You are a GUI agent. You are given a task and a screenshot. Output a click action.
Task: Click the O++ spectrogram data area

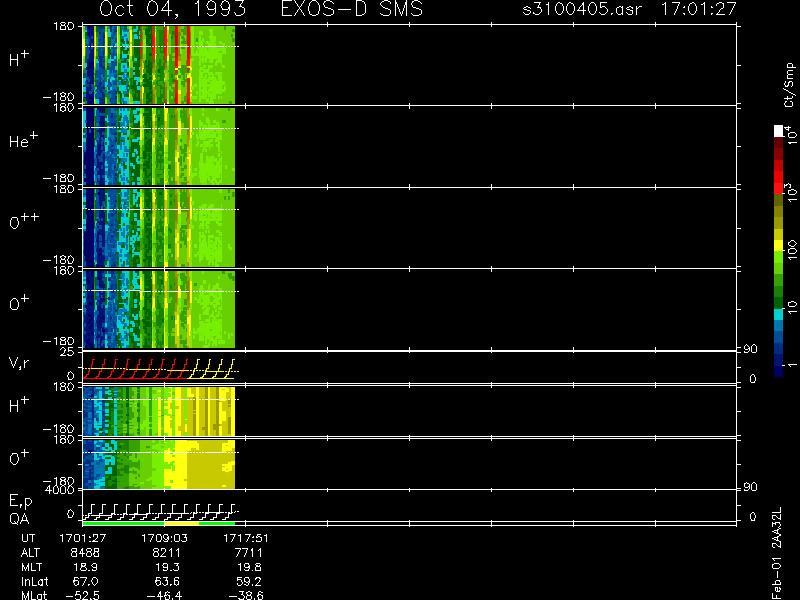159,228
